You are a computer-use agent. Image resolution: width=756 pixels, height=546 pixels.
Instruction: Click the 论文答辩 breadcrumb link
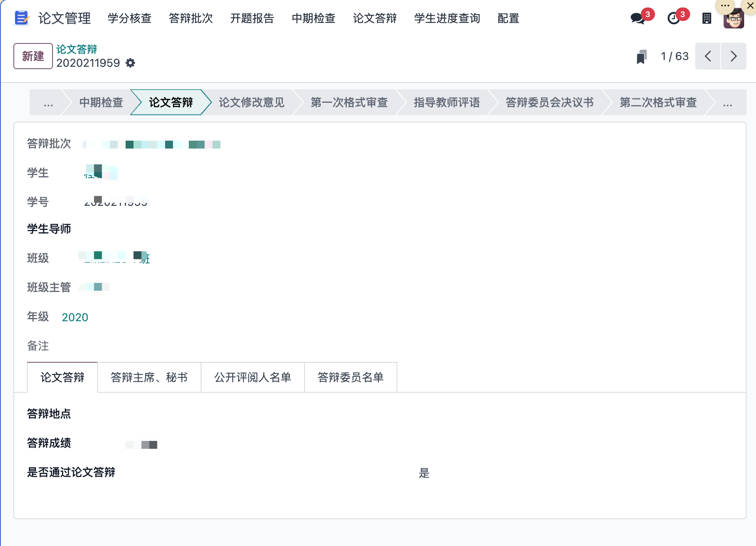(x=77, y=49)
